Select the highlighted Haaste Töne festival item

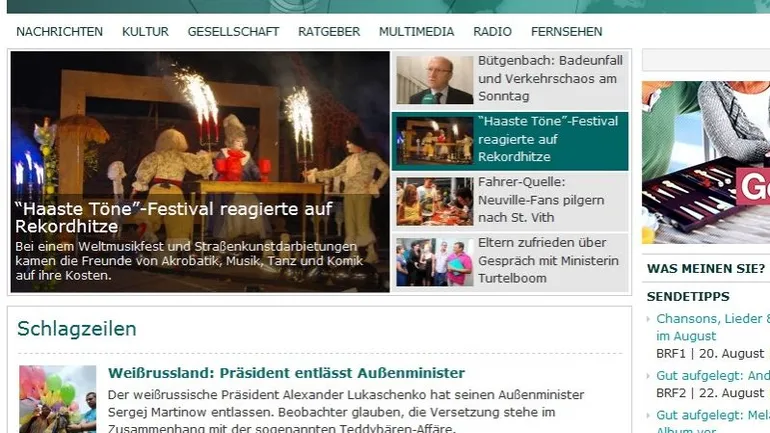pos(510,141)
